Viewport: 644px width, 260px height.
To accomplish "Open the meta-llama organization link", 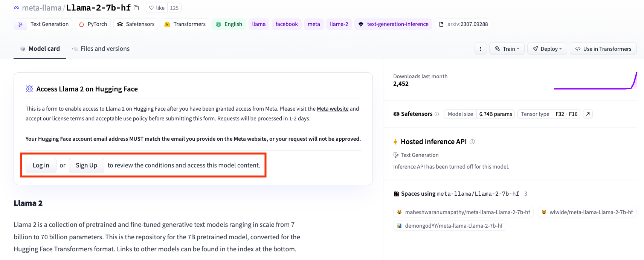I will click(42, 8).
